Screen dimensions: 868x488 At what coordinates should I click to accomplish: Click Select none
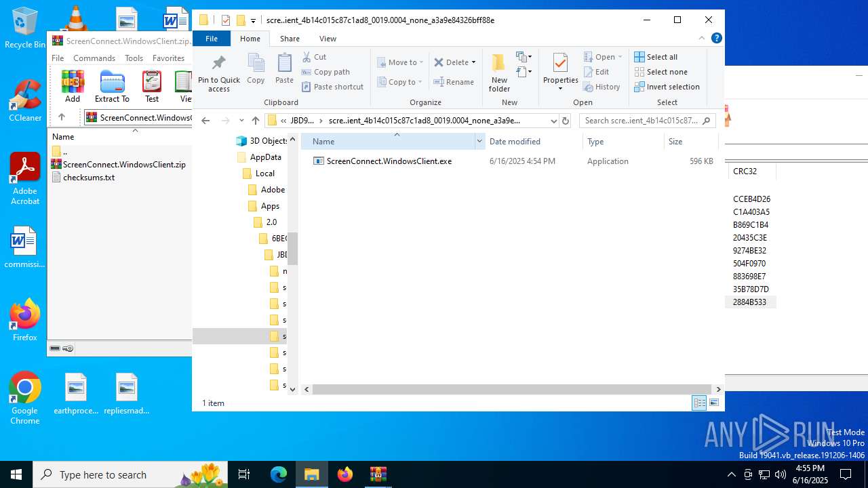pyautogui.click(x=660, y=72)
